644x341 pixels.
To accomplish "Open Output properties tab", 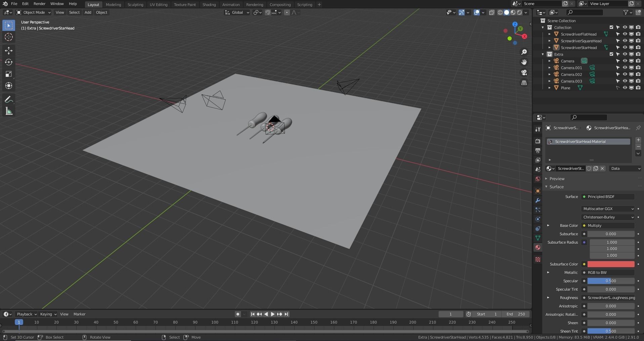I will [538, 151].
